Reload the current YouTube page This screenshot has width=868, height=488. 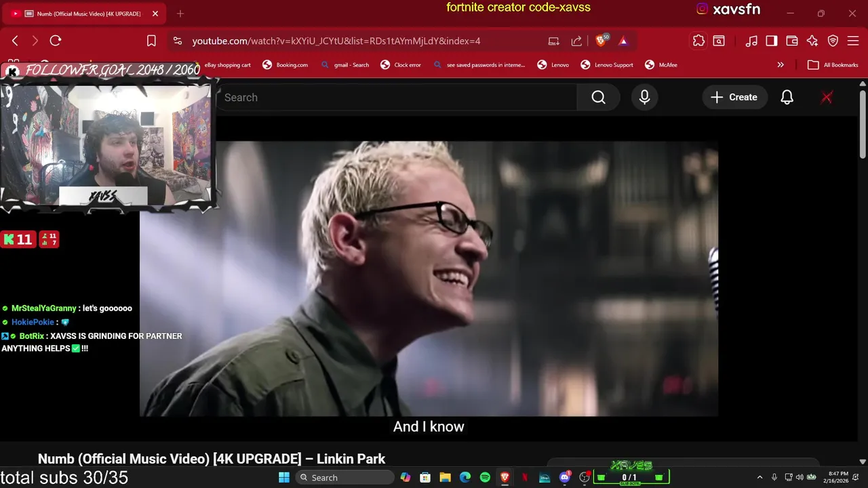[56, 41]
